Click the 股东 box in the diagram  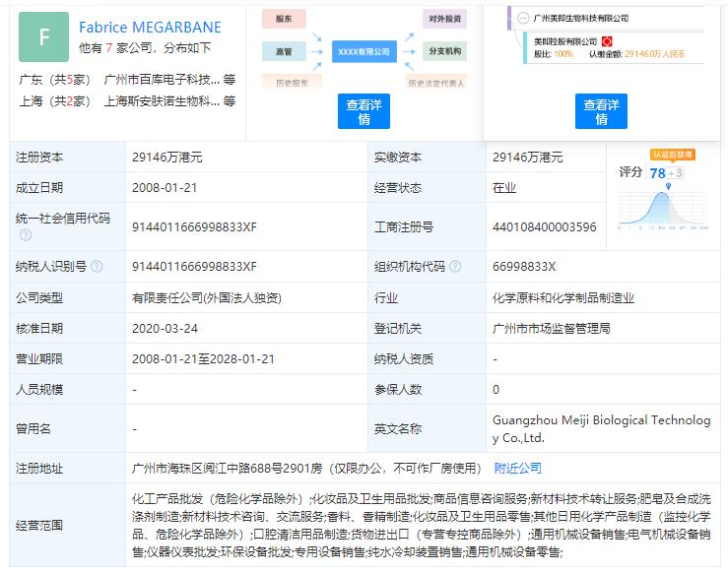284,19
